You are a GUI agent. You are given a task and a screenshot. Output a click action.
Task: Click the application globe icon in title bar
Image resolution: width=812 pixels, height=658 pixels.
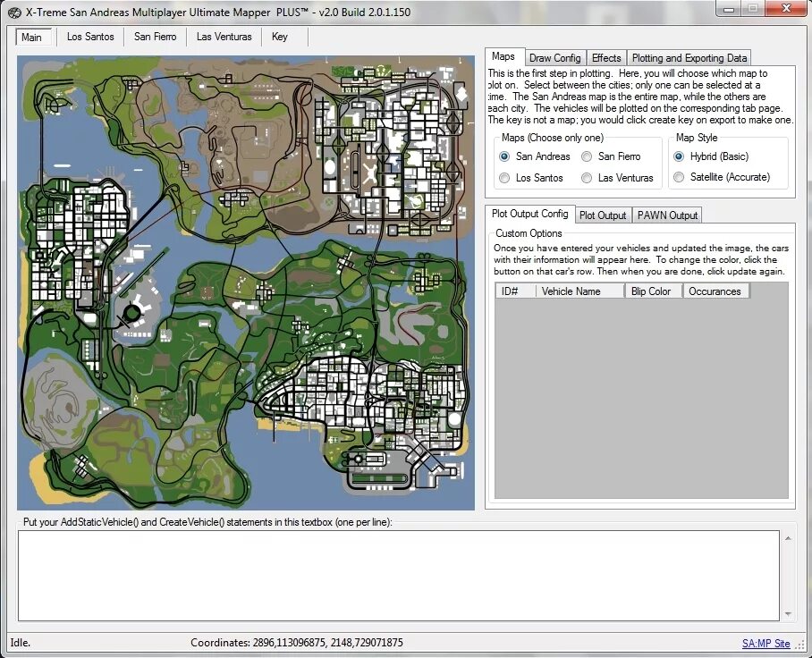tap(14, 13)
